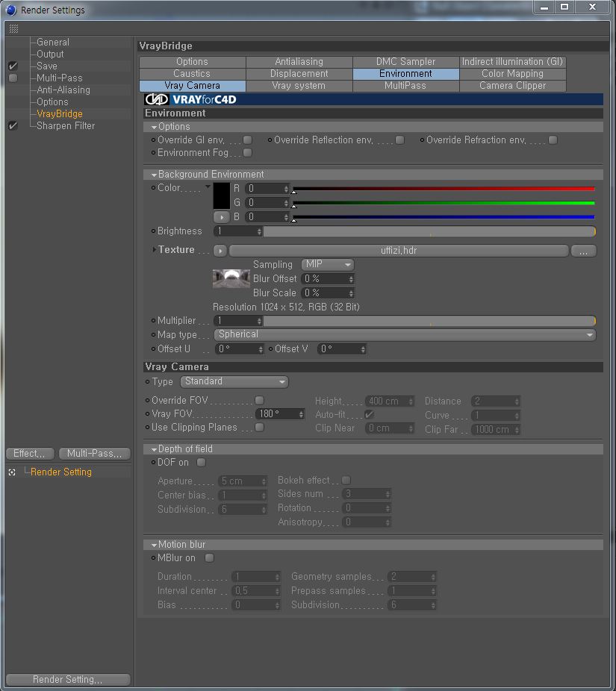Select the Displacement tab
616x691 pixels.
tap(299, 74)
